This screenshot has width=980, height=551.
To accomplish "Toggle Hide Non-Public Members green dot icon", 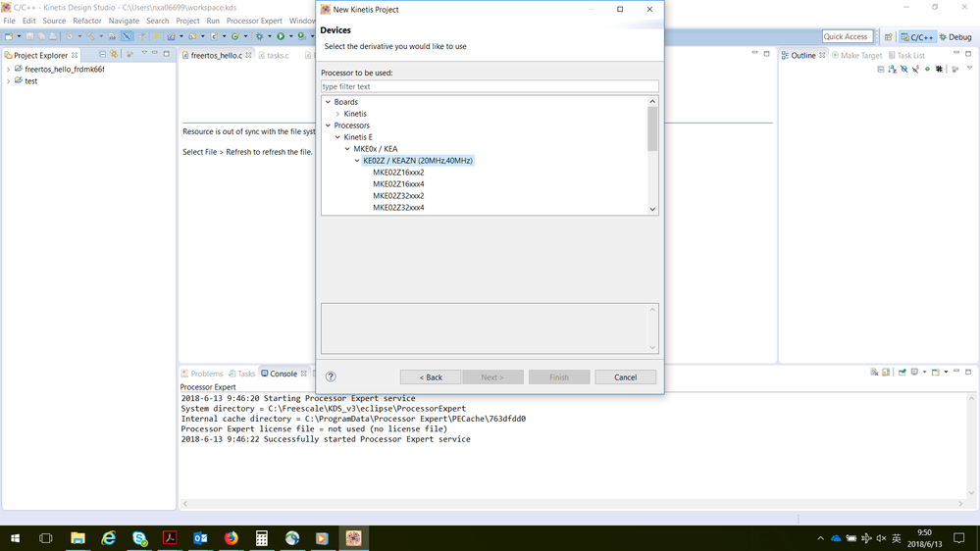I will coord(927,69).
